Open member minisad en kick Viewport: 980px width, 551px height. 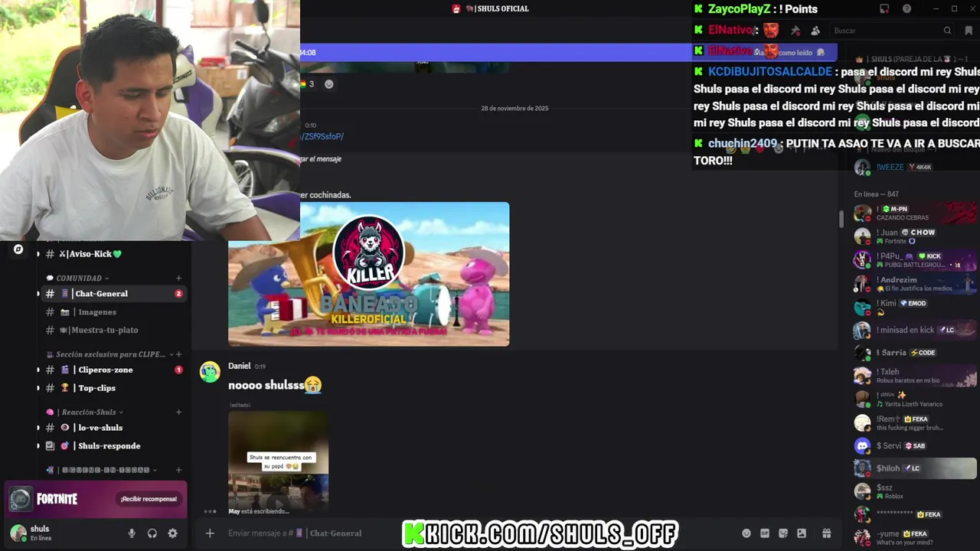(x=916, y=330)
